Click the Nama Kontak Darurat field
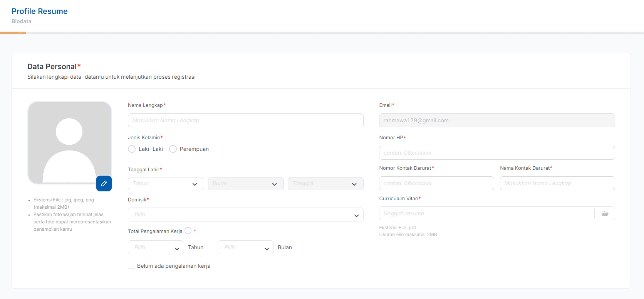 (557, 183)
